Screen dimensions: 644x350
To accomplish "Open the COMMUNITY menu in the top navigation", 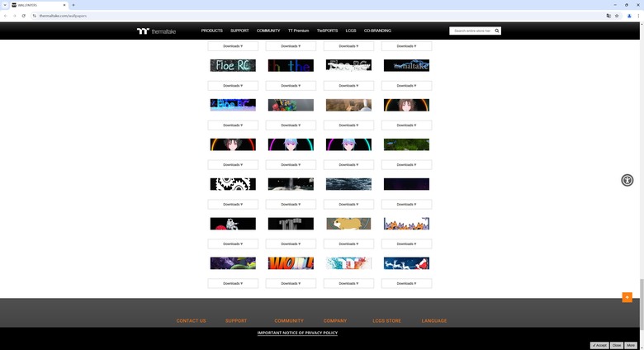I will (x=268, y=31).
